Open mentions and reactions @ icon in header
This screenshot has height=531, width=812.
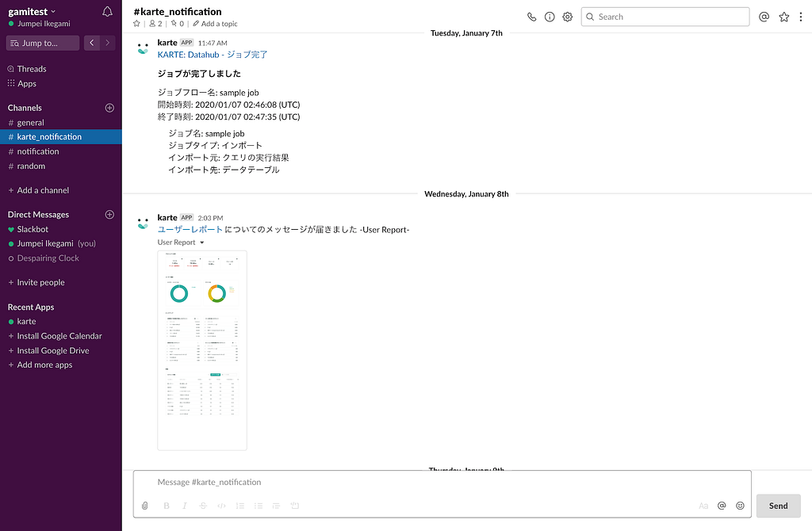click(764, 17)
